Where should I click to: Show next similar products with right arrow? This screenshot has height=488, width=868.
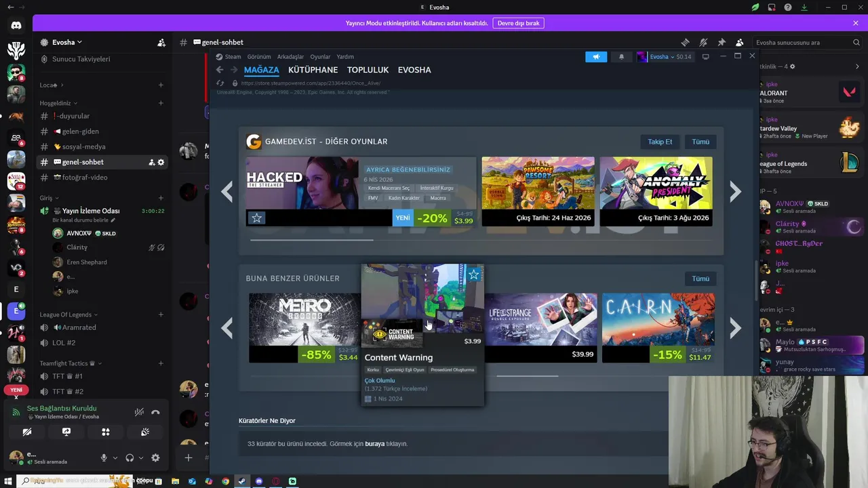click(735, 328)
